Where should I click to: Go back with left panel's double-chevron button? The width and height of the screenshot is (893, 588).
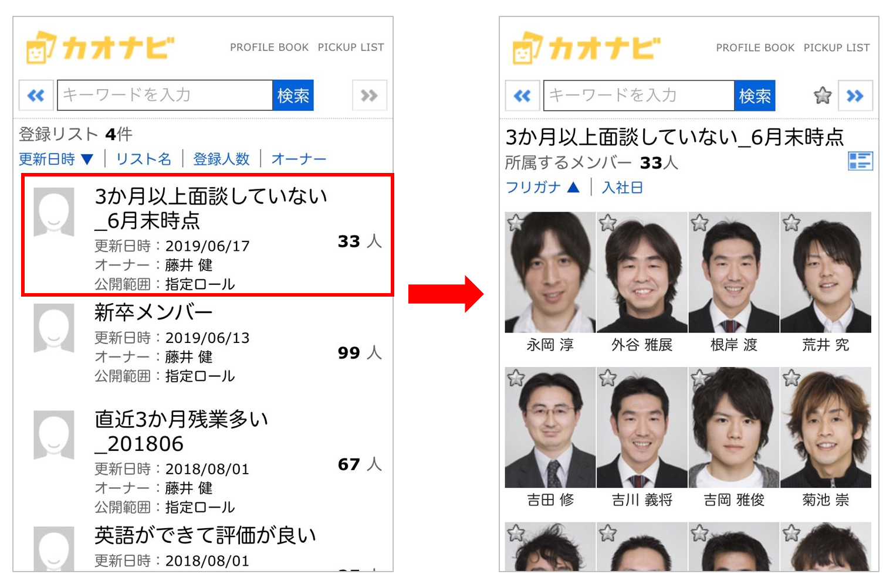pos(36,95)
